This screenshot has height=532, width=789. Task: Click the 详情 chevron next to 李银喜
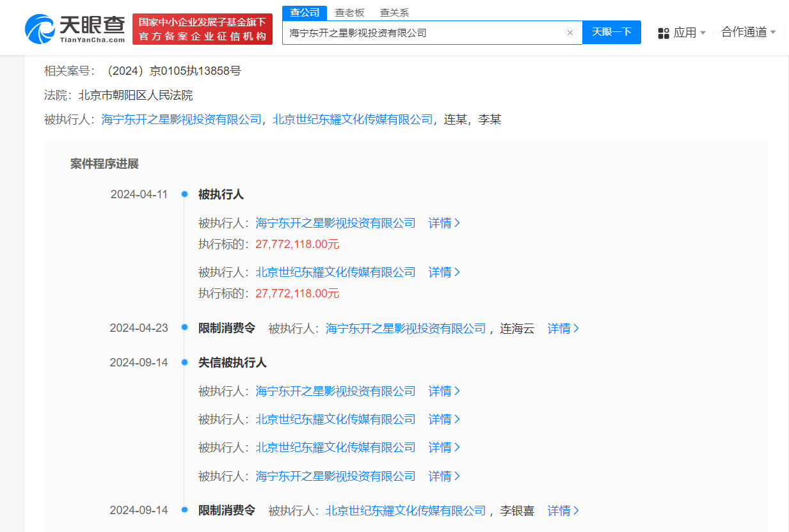(x=563, y=510)
